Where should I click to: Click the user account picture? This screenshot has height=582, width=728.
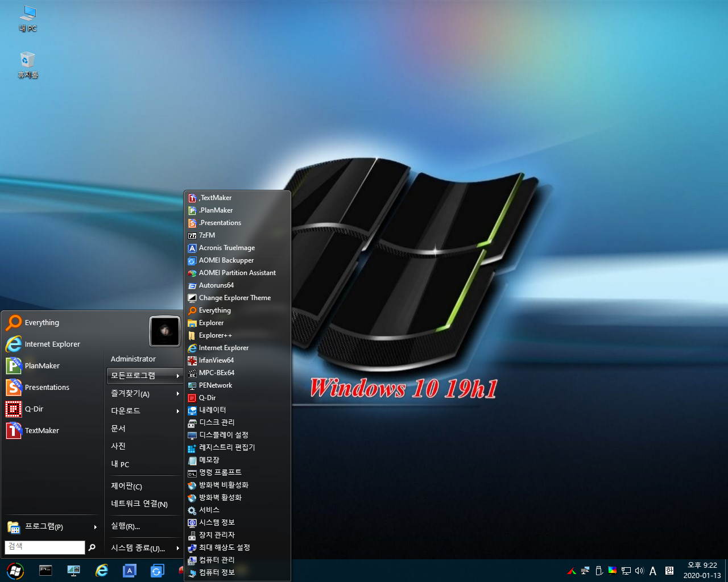click(165, 331)
